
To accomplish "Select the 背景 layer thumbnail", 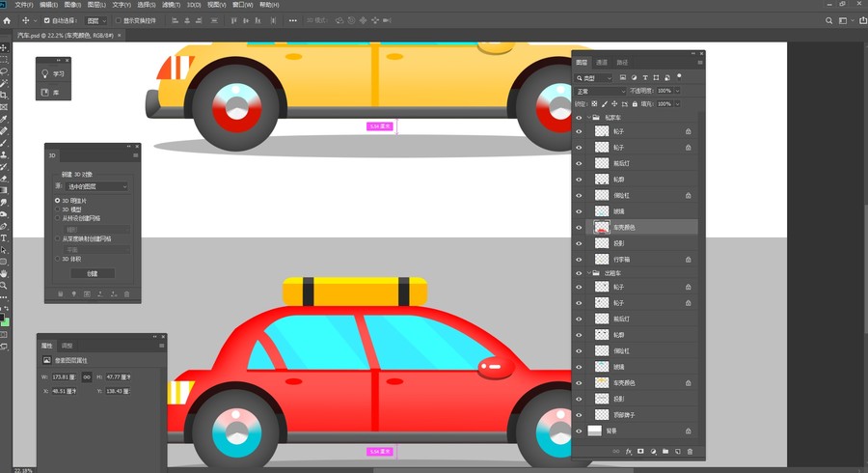I will point(594,431).
